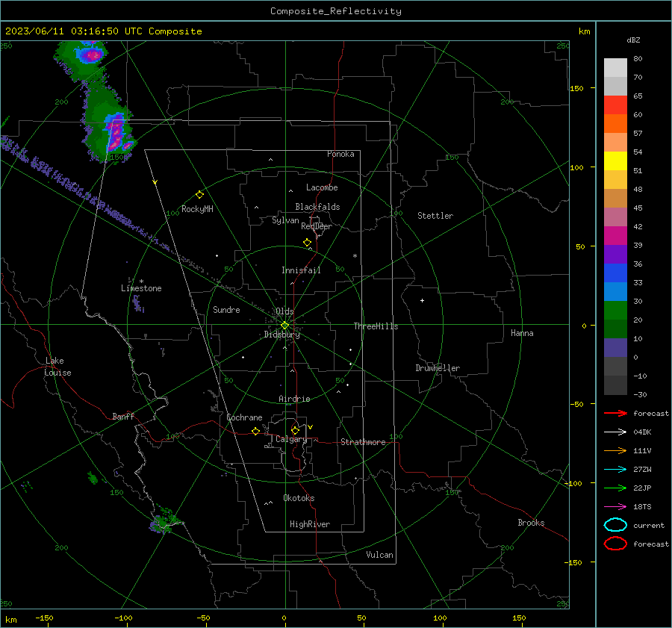
Task: Select the green 30-20 dBZ swatch
Action: (x=615, y=311)
